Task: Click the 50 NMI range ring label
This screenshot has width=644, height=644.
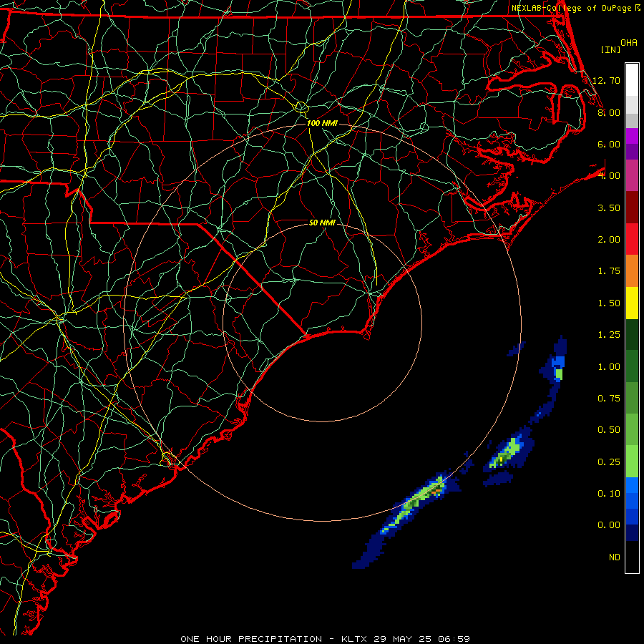Action: click(x=322, y=223)
